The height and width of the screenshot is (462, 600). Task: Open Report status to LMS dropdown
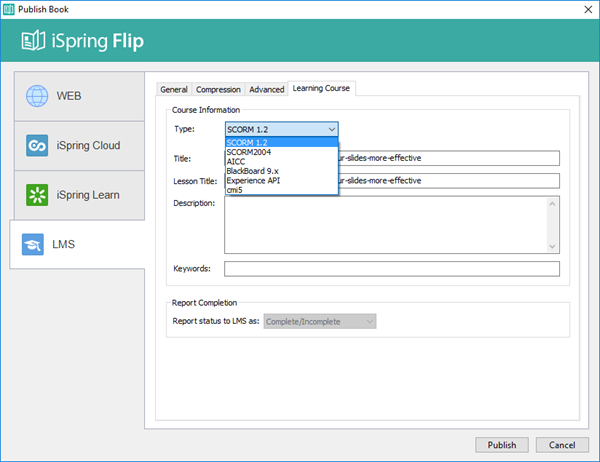[320, 322]
